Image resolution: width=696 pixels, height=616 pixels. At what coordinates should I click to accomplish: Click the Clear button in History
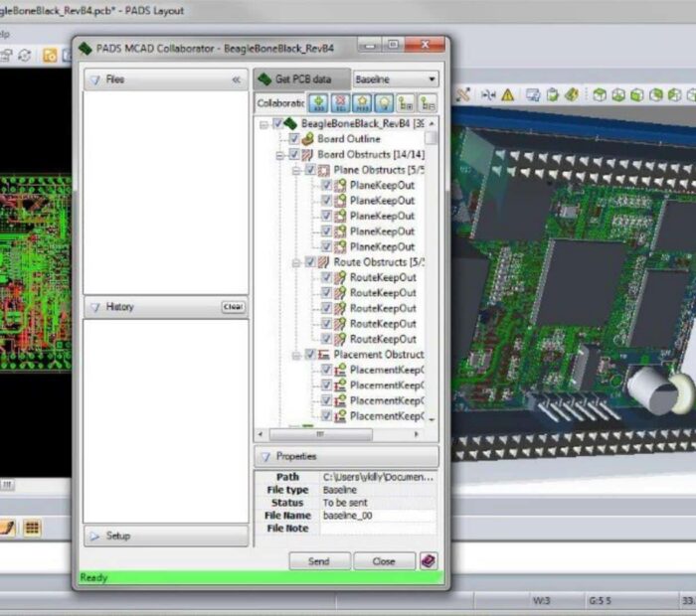[x=234, y=307]
